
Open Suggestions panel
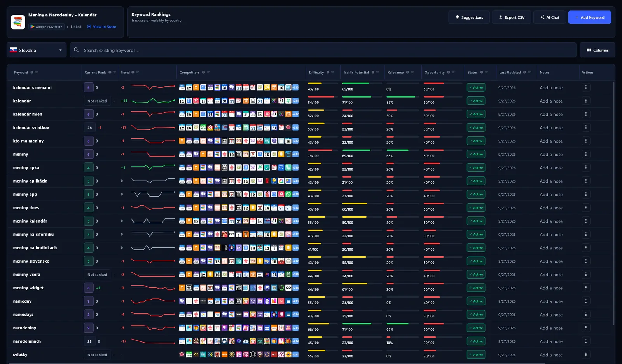(x=469, y=17)
